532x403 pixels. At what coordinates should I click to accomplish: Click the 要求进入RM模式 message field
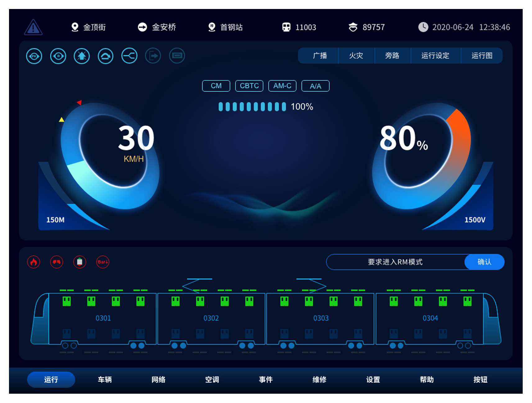coord(395,262)
